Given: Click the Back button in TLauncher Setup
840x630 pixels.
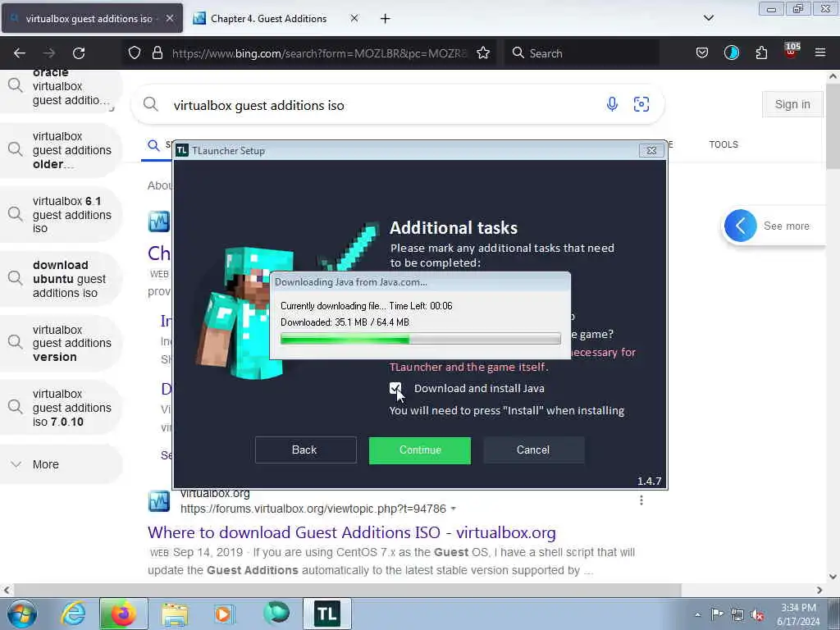Looking at the screenshot, I should click(x=305, y=450).
